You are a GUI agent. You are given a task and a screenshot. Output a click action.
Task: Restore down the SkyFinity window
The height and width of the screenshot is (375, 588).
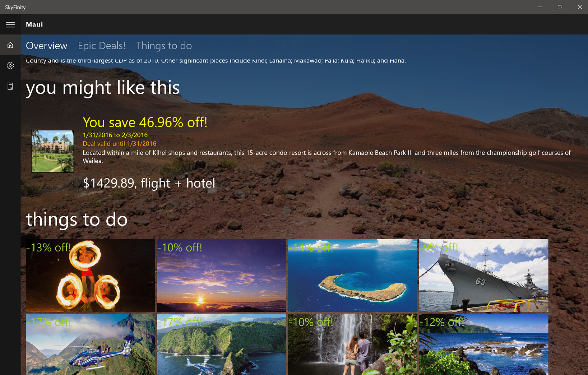tap(560, 7)
